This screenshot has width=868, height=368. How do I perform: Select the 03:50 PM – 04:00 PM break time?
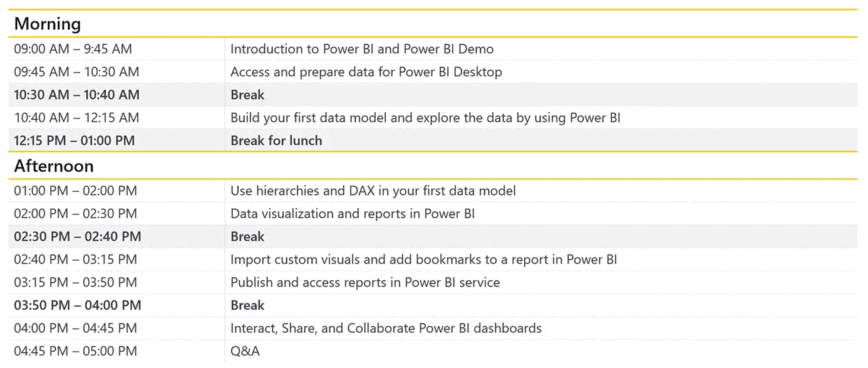78,305
